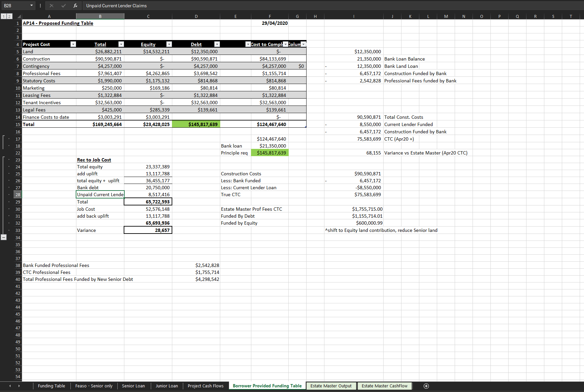Viewport: 584px width, 392px height.
Task: Select the Variance value 28,657
Action: (x=148, y=230)
